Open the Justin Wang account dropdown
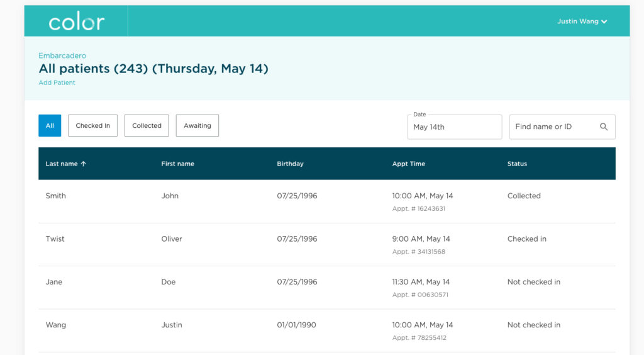This screenshot has height=355, width=644. pyautogui.click(x=582, y=21)
